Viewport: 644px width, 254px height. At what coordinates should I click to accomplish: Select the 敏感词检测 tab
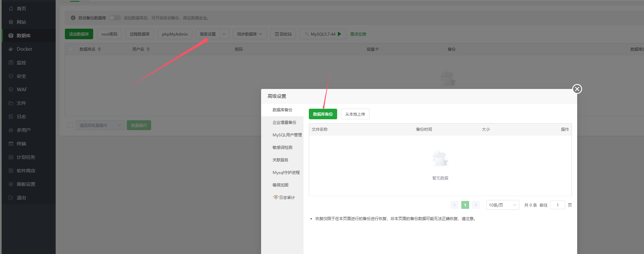(x=282, y=147)
